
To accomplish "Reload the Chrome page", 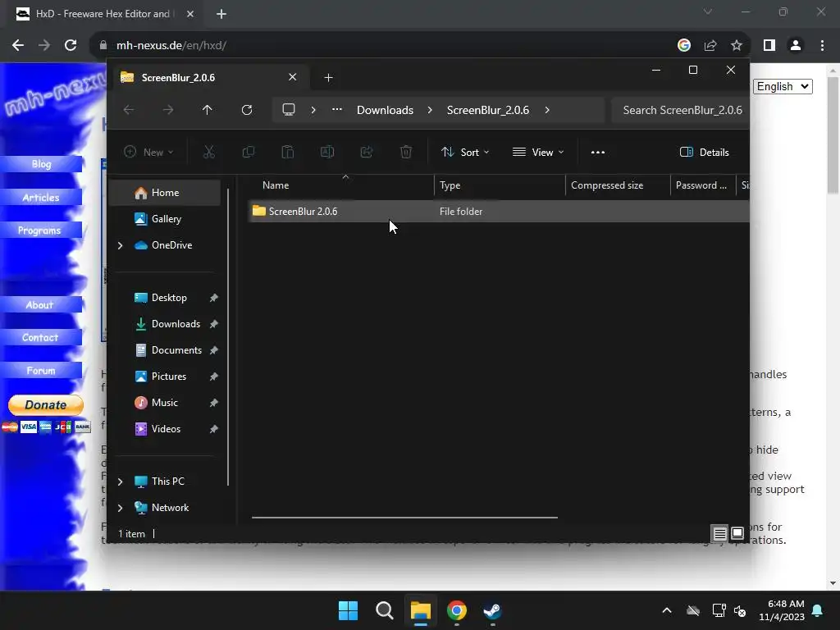I will 71,46.
